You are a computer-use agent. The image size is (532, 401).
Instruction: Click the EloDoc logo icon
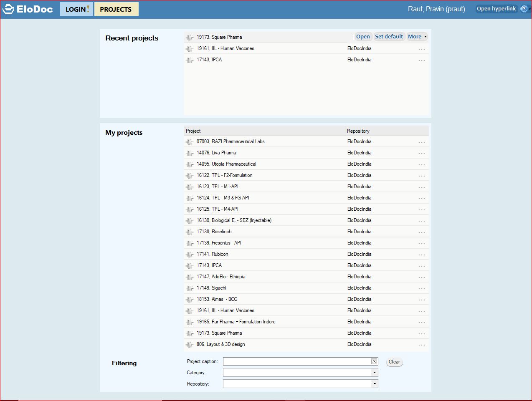(8, 9)
